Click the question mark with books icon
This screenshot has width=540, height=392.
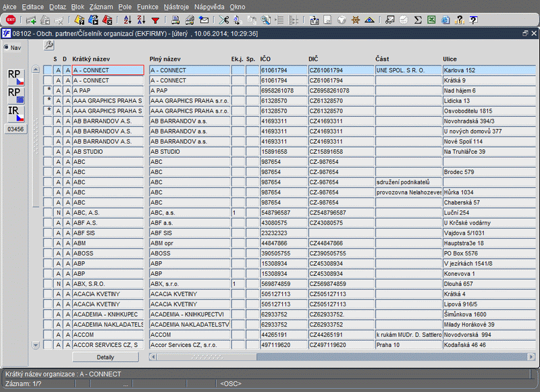coord(460,20)
